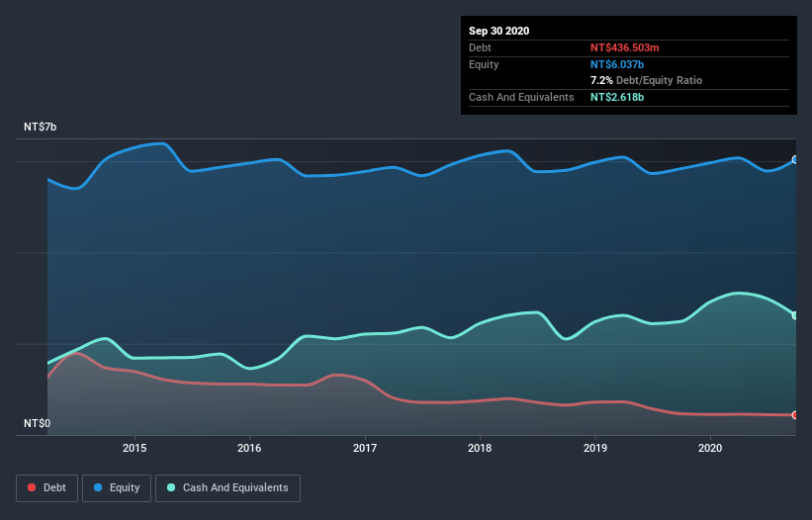
Task: Click the NT$2.618b cash value
Action: [617, 97]
